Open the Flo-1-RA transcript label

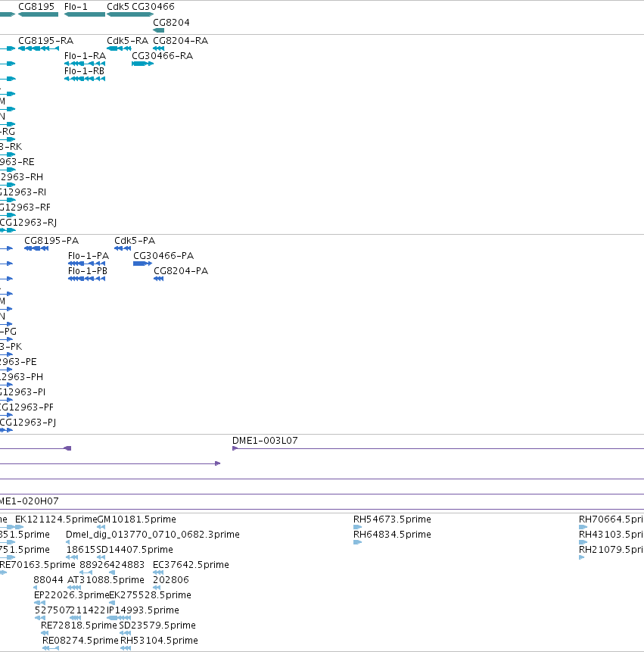tap(85, 56)
